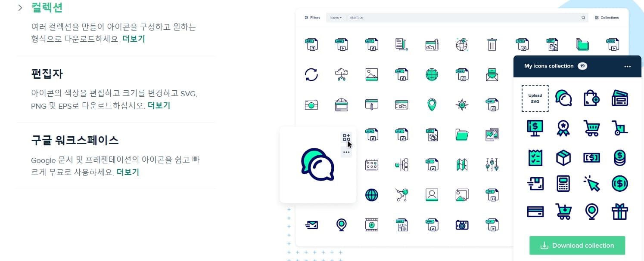Screen dimensions: 644x261
Task: Select the empty shopping cart icon
Action: (591, 128)
